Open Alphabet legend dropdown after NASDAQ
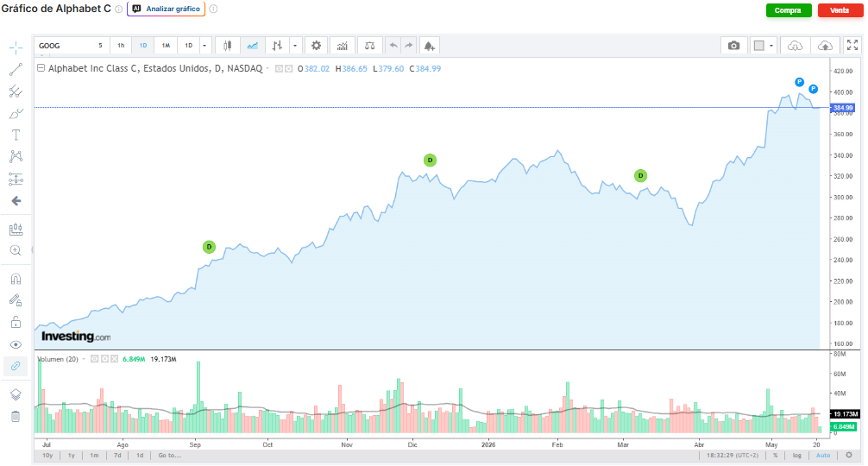The width and height of the screenshot is (868, 466). pos(268,69)
